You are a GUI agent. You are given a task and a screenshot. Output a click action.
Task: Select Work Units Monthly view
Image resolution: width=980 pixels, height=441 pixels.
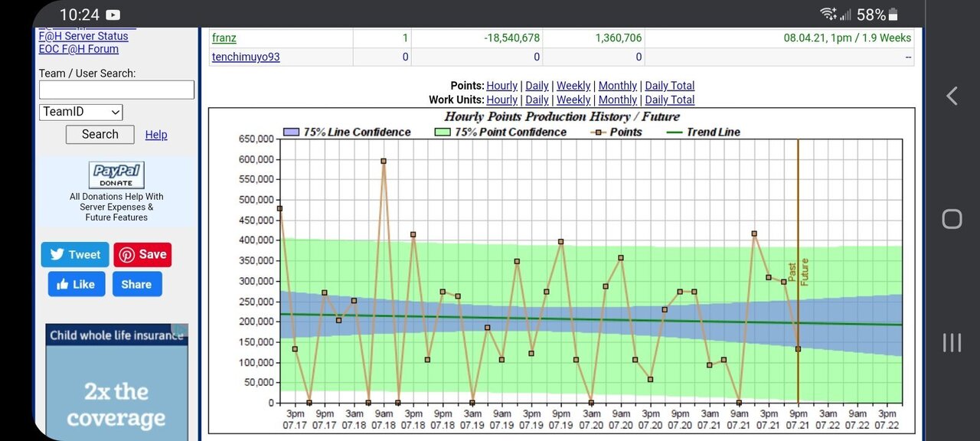(618, 100)
